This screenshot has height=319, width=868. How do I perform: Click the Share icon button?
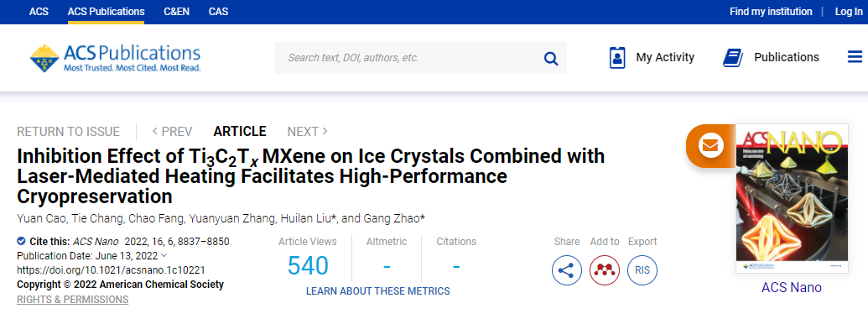tap(566, 270)
